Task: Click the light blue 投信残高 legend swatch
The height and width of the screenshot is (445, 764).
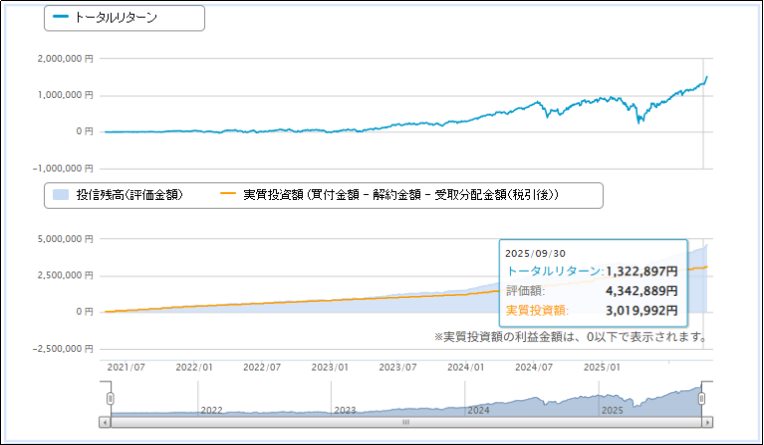Action: click(x=59, y=194)
